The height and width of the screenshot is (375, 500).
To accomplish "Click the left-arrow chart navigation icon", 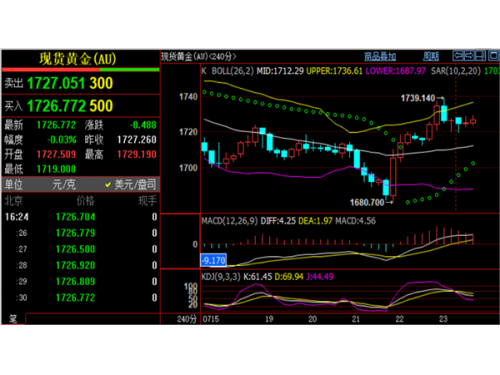I will tap(458, 56).
